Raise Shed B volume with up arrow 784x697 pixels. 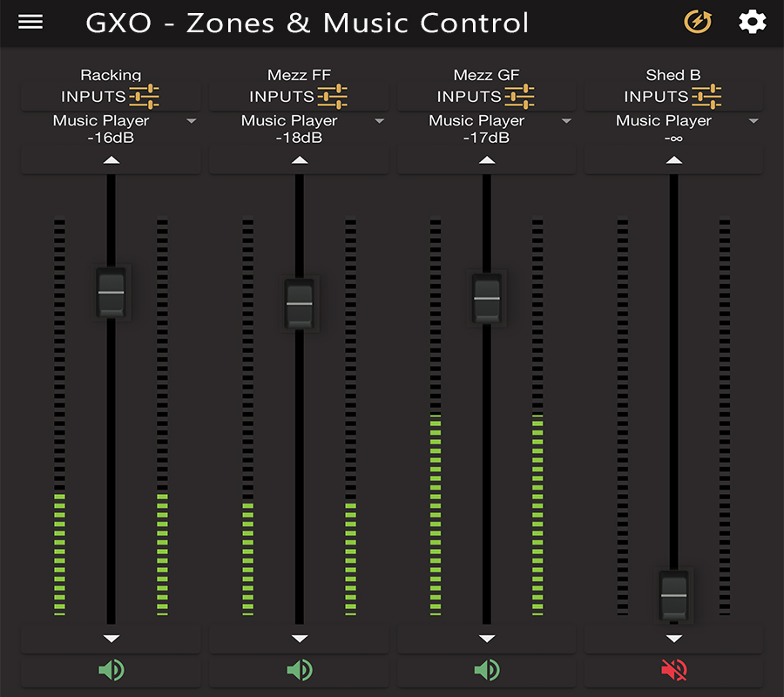pos(674,160)
